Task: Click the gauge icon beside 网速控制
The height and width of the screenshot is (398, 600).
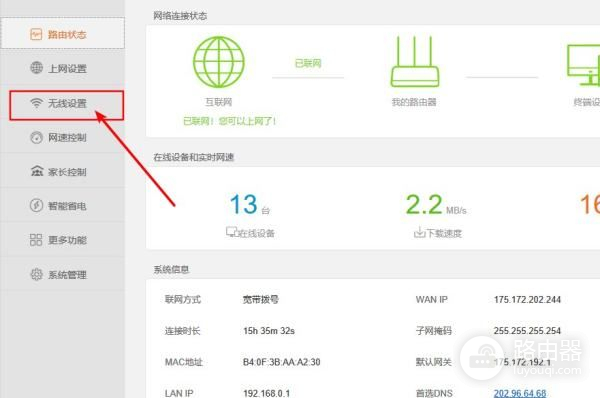Action: (36, 137)
